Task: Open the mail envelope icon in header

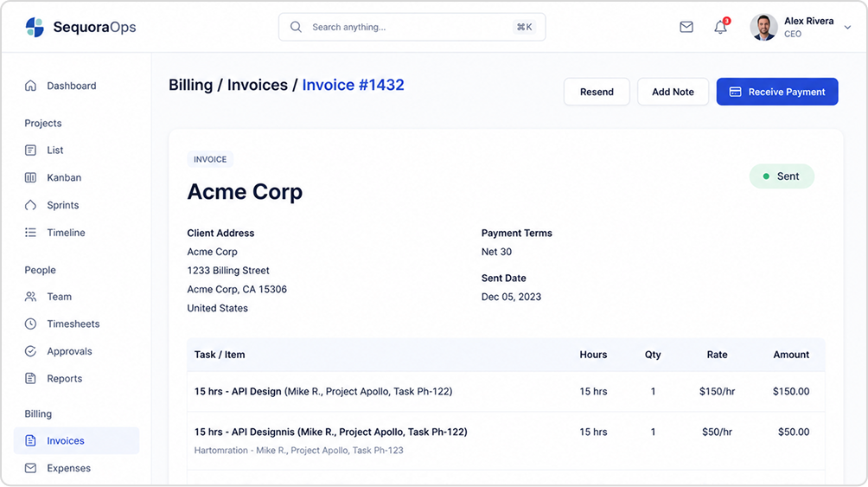Action: coord(686,27)
